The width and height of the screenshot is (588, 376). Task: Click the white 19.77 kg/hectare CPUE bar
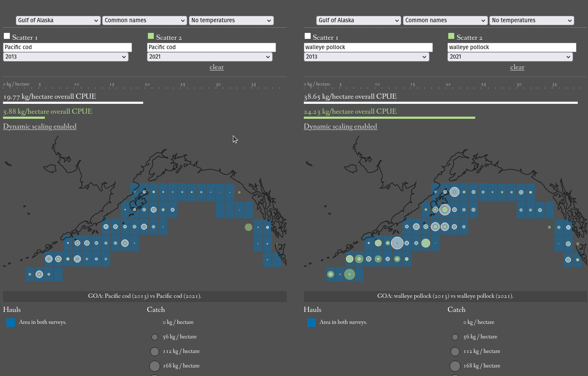click(x=73, y=103)
